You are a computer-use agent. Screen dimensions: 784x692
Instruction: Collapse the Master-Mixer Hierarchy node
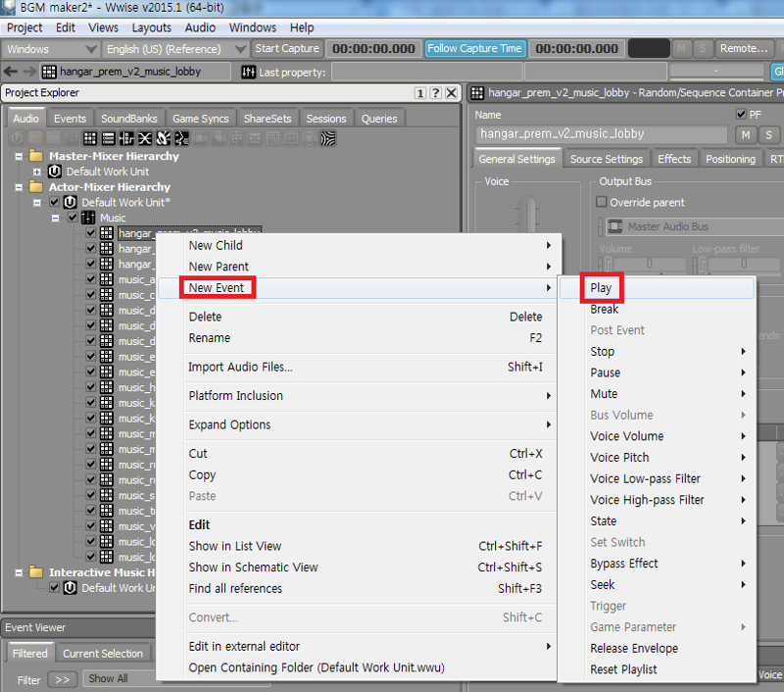19,157
